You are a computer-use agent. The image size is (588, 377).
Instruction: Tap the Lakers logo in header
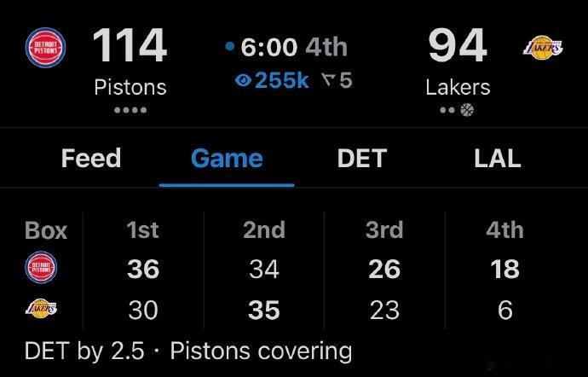[x=542, y=48]
